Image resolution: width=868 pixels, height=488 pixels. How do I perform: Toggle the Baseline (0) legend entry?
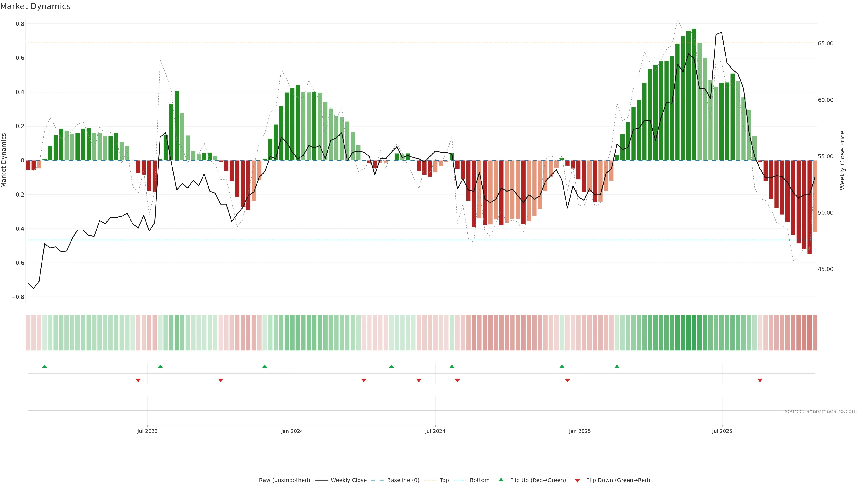pyautogui.click(x=403, y=480)
